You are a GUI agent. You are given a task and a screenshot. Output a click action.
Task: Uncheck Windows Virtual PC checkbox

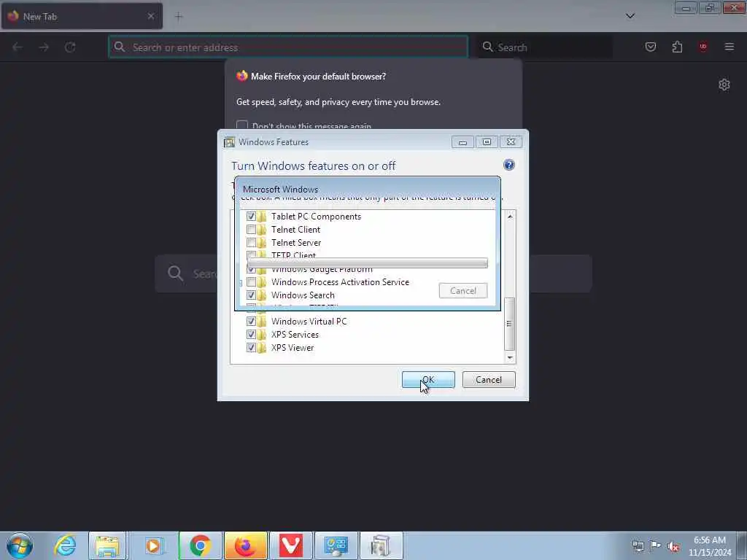click(x=251, y=322)
